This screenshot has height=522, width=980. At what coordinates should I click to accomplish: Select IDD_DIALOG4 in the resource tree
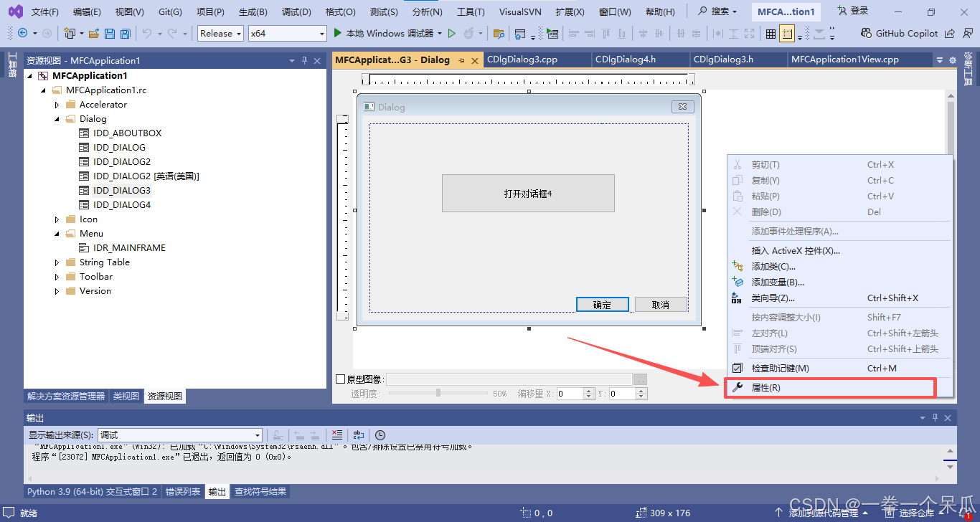pyautogui.click(x=122, y=205)
